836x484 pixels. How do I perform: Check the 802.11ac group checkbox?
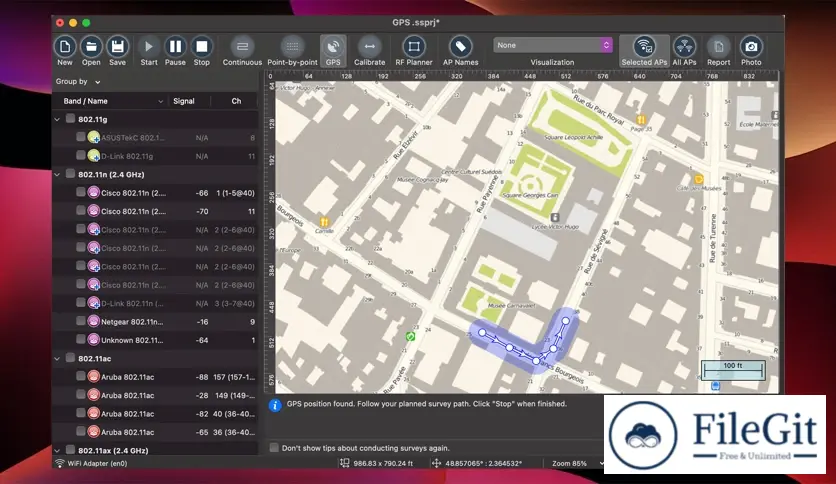click(x=70, y=358)
